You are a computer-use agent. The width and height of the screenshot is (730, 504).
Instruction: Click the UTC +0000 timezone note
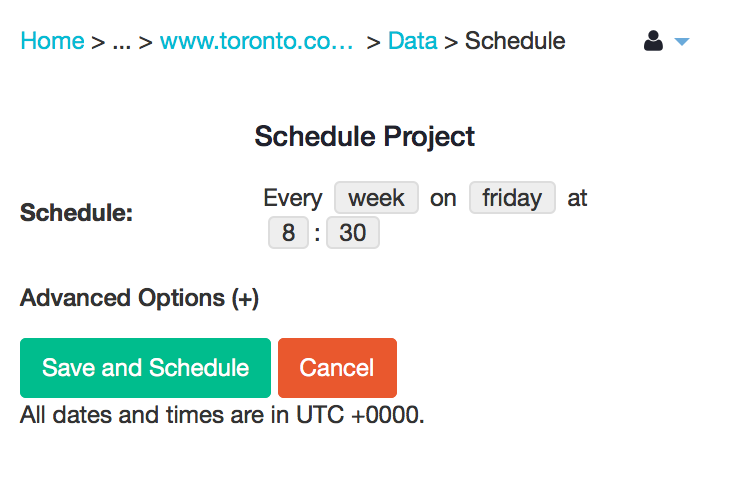[x=222, y=415]
